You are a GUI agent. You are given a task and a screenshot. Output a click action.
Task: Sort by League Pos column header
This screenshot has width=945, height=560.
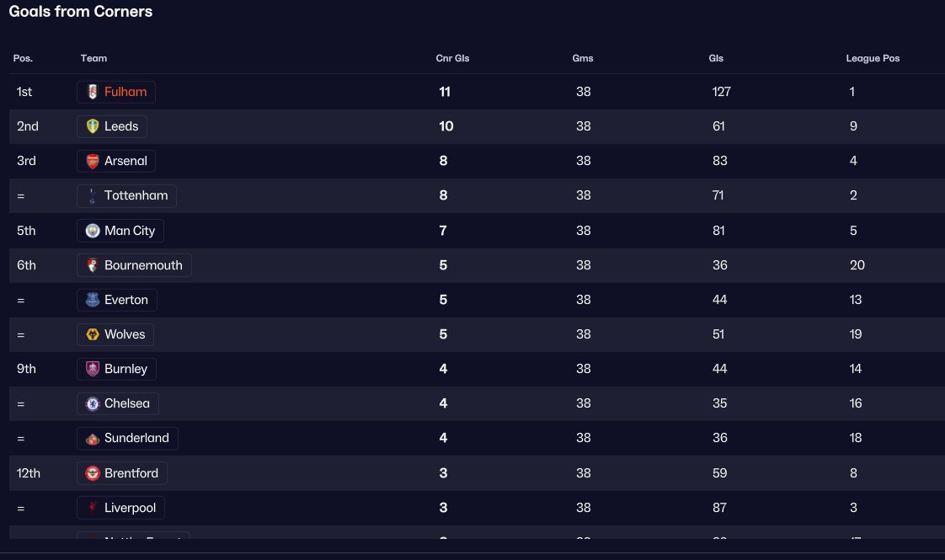(x=873, y=58)
